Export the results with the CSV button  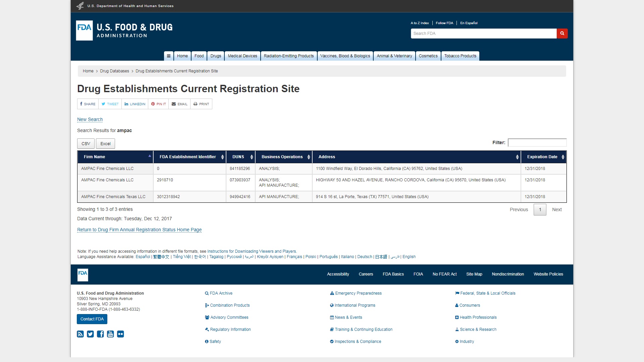tap(86, 144)
